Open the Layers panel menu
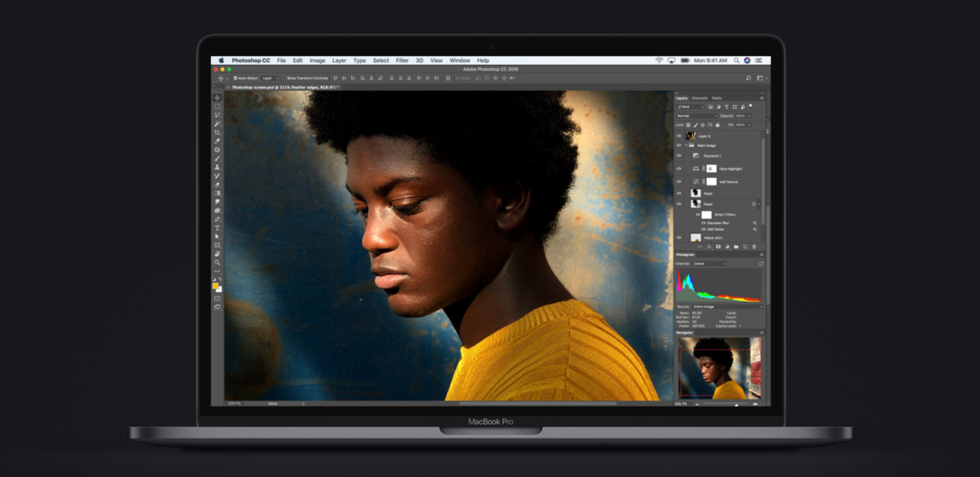This screenshot has width=980, height=477. coord(762,98)
